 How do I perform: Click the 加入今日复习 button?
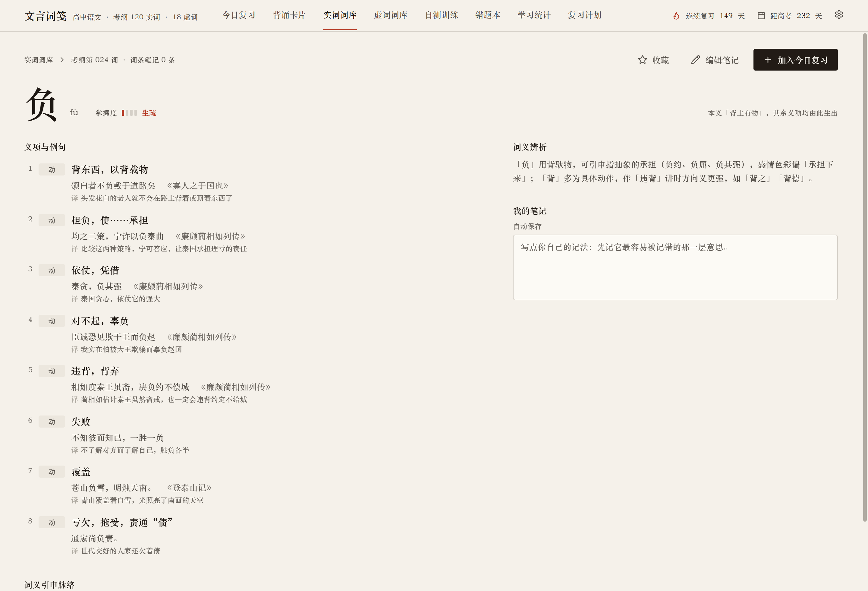click(795, 60)
